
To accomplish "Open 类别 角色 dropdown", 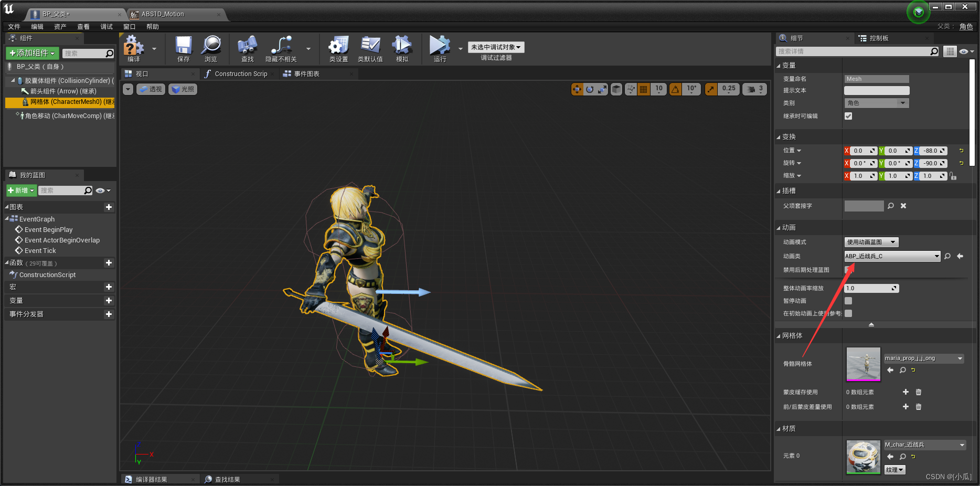I will pos(876,103).
